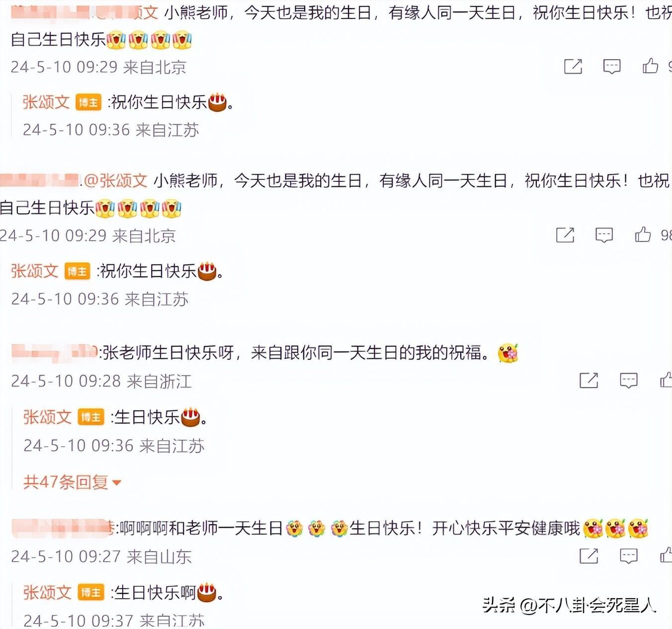
Task: Like the first 09:29 Beijing comment
Action: (650, 66)
